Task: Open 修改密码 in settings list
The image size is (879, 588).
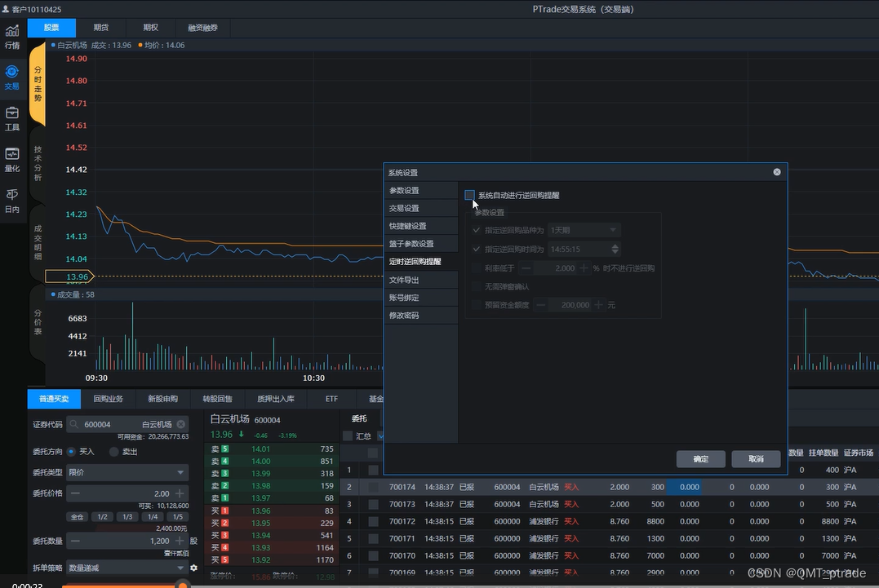Action: click(x=421, y=316)
